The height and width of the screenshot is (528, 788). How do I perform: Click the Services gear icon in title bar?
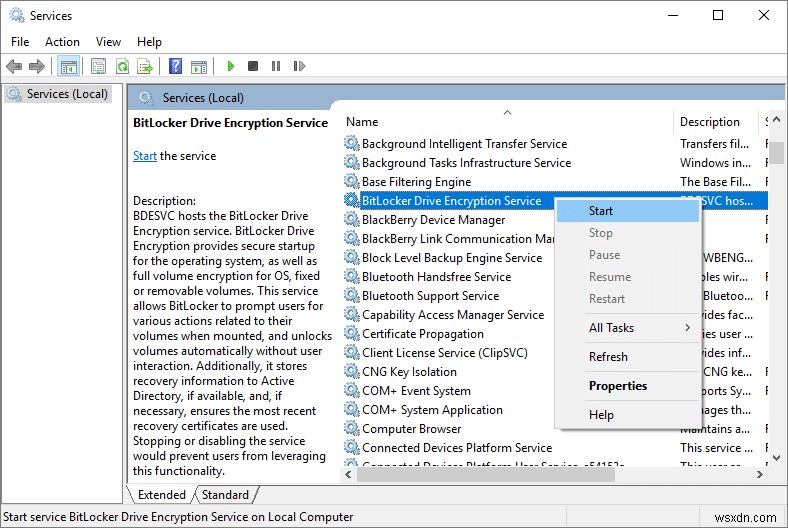pos(17,15)
